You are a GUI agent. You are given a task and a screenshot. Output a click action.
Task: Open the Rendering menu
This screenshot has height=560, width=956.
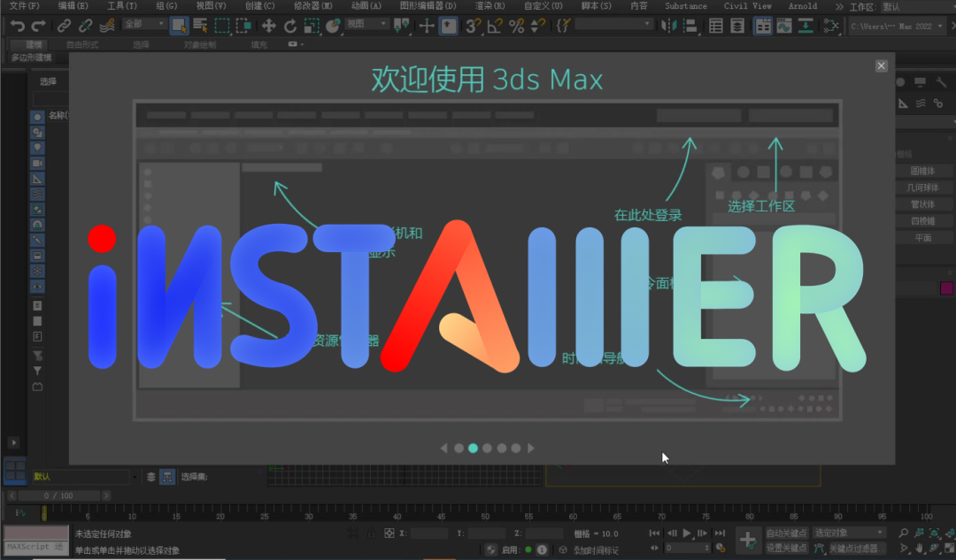click(x=490, y=6)
